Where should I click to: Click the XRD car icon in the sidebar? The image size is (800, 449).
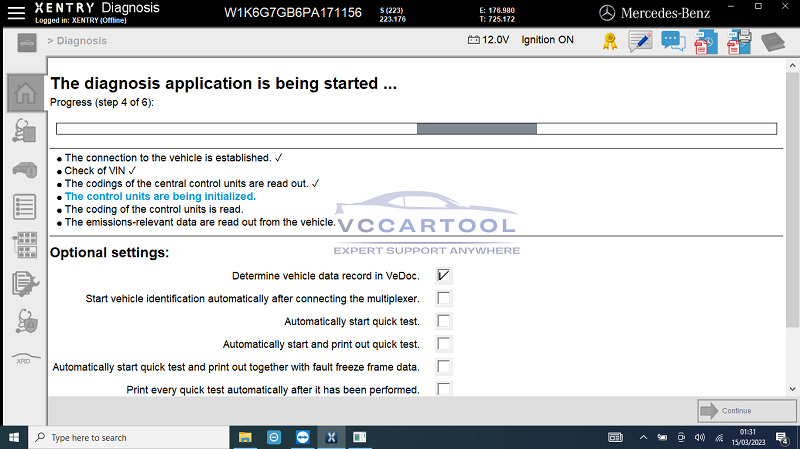point(26,358)
